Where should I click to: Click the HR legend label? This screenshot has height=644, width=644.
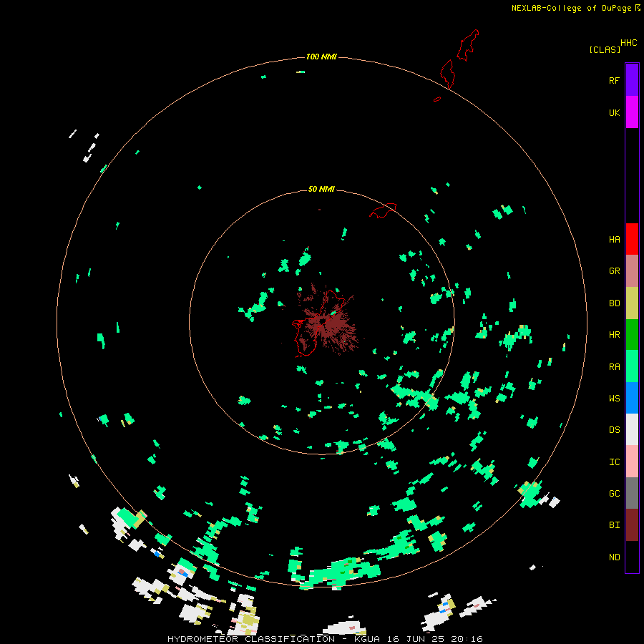coord(614,335)
